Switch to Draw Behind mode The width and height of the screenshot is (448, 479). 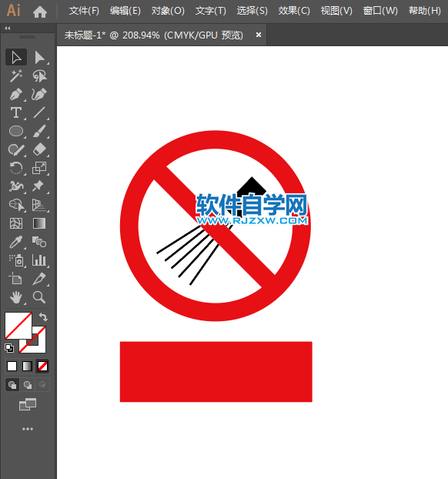pos(28,384)
